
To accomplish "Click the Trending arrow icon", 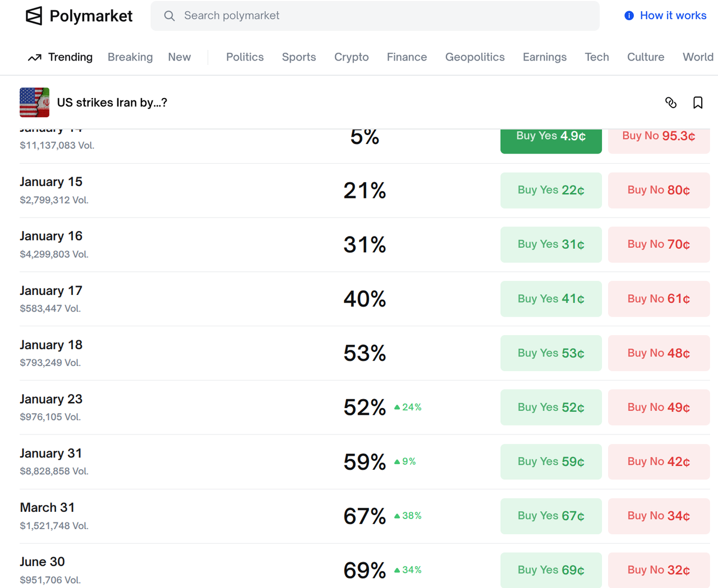I will (x=35, y=57).
